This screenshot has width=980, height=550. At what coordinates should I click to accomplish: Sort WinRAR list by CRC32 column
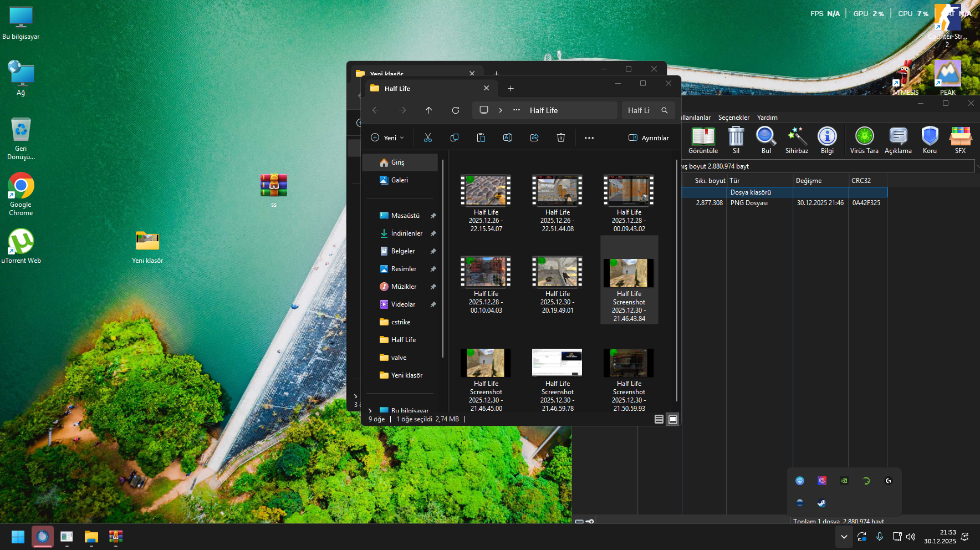tap(867, 181)
